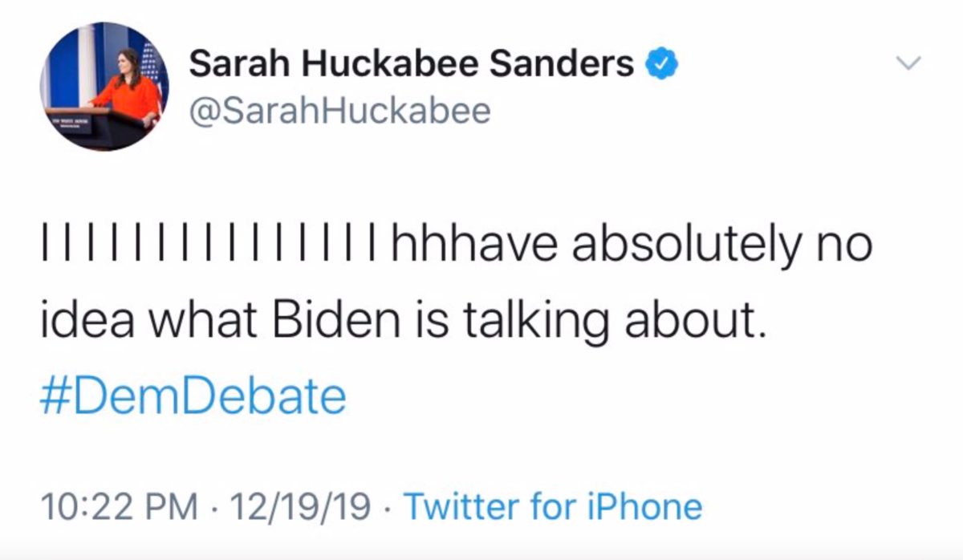Open the tweet options chevron menu
This screenshot has width=963, height=560.
point(911,63)
